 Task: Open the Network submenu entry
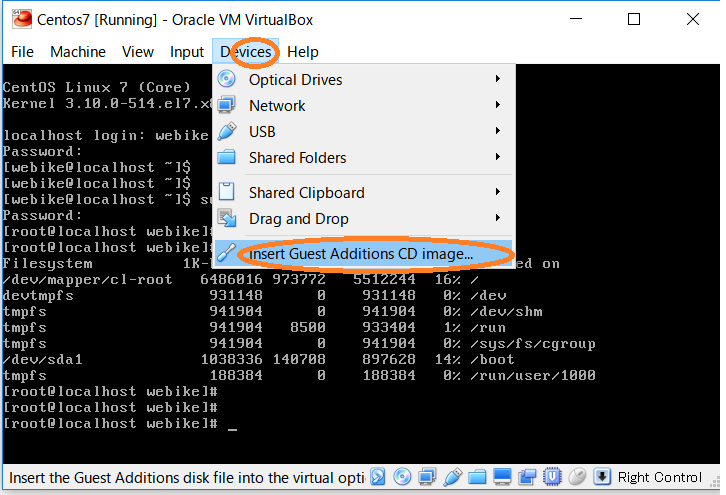point(363,106)
